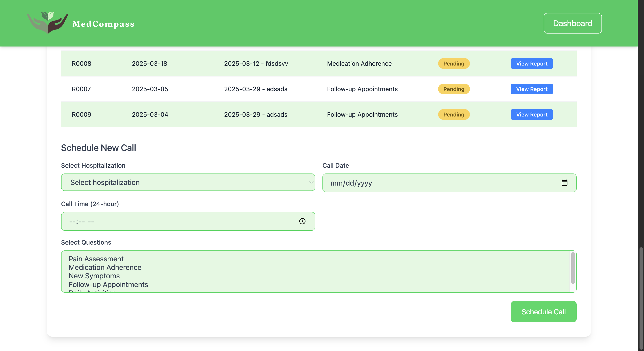View Report for call R0009
Viewport: 644px width, 351px height.
pos(531,114)
